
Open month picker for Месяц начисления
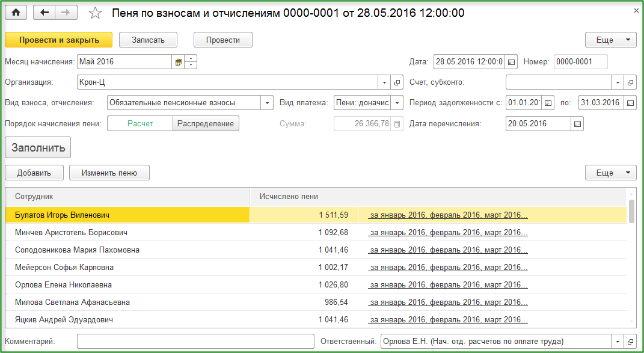[x=178, y=62]
